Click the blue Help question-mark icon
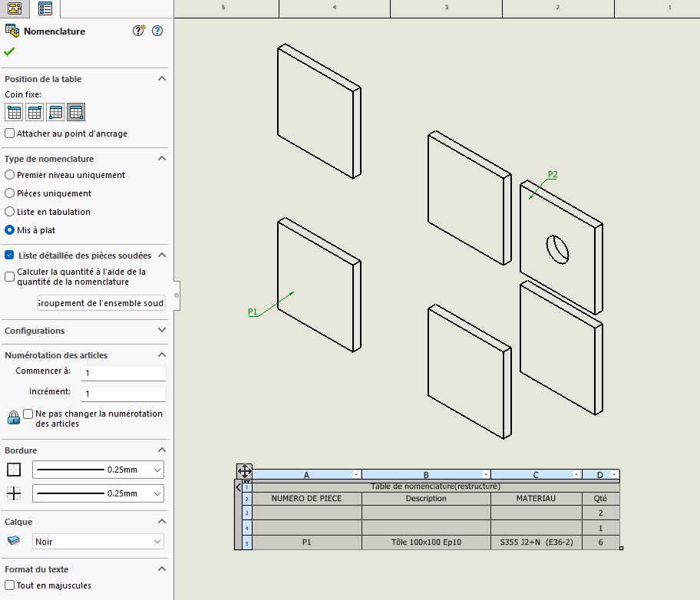The height and width of the screenshot is (600, 700). tap(157, 31)
